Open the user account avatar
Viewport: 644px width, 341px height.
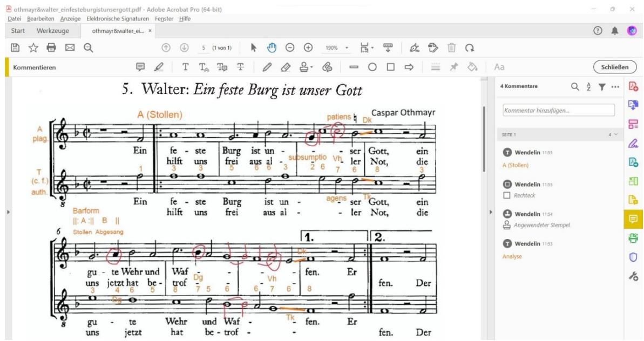[632, 30]
